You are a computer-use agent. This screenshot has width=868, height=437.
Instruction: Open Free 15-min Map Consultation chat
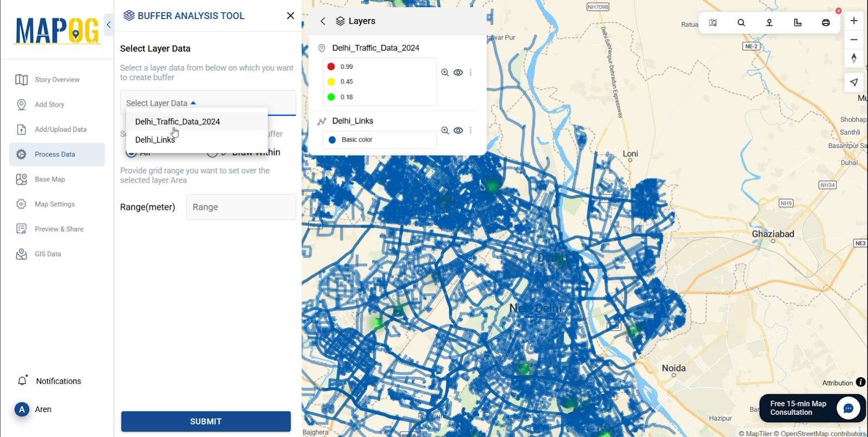point(812,408)
